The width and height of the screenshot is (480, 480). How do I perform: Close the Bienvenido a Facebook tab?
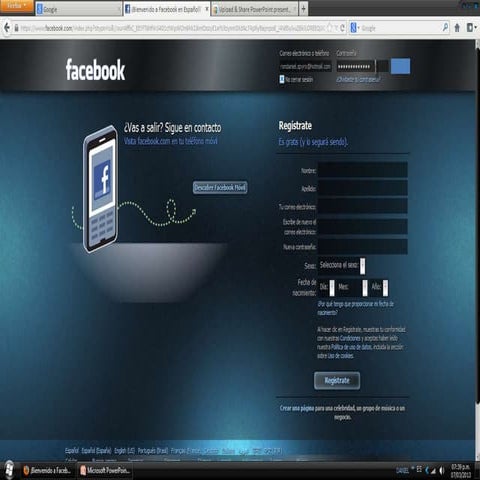pyautogui.click(x=207, y=9)
